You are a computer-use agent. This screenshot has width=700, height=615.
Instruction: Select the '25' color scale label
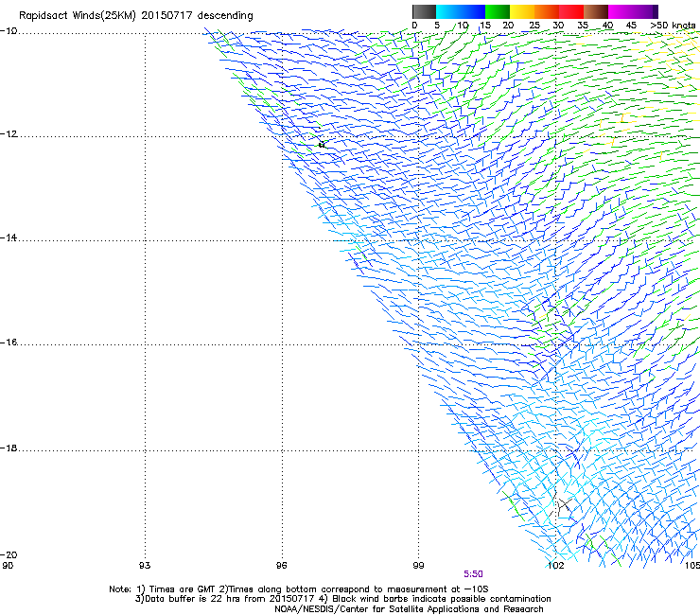coord(534,26)
